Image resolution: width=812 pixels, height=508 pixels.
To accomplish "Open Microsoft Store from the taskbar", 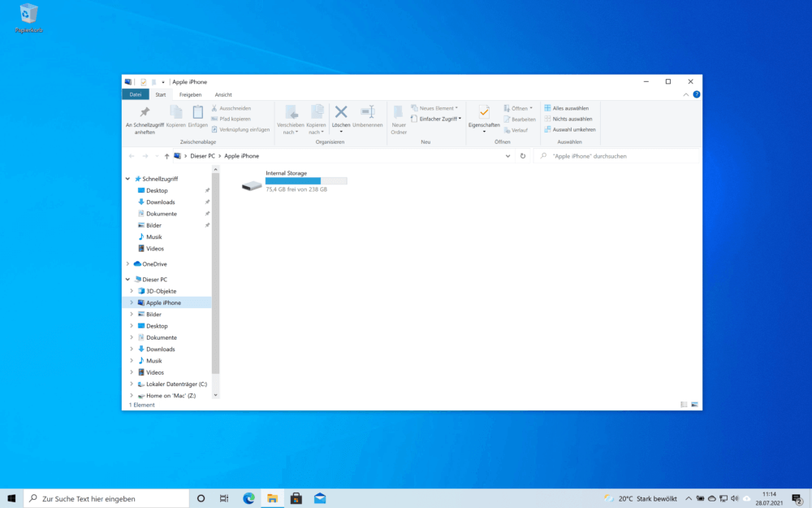I will 296,498.
